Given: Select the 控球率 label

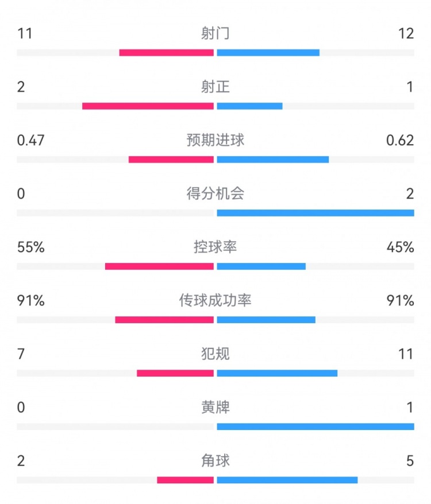Looking at the screenshot, I should pos(215,247).
